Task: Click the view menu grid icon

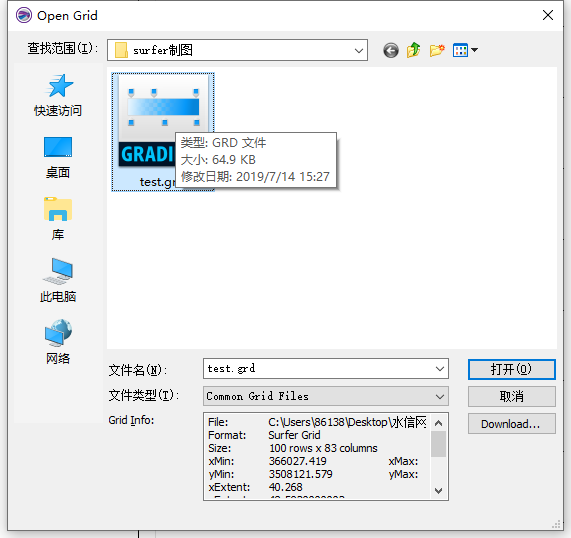Action: (460, 50)
